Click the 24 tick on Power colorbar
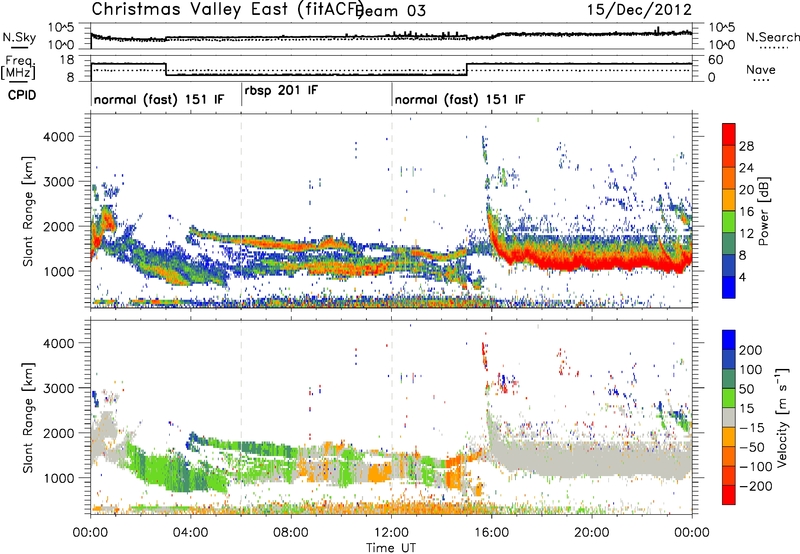The image size is (800, 554). [x=746, y=168]
